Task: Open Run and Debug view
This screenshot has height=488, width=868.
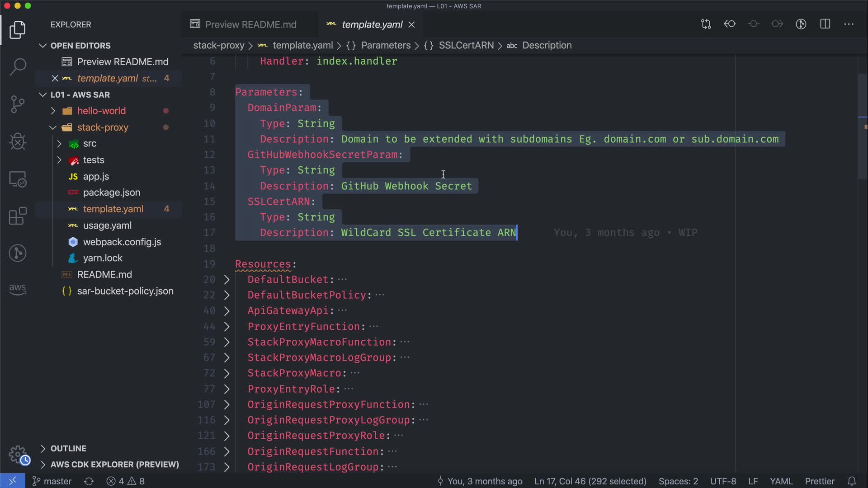Action: click(x=18, y=141)
